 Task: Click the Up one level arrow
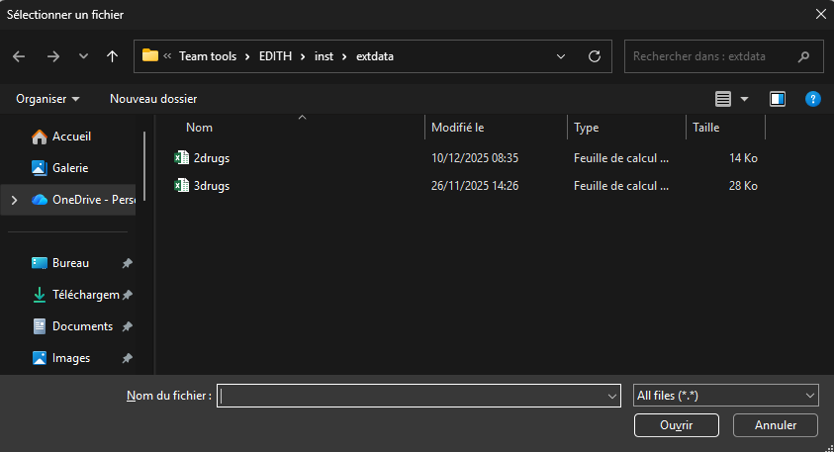pos(112,57)
